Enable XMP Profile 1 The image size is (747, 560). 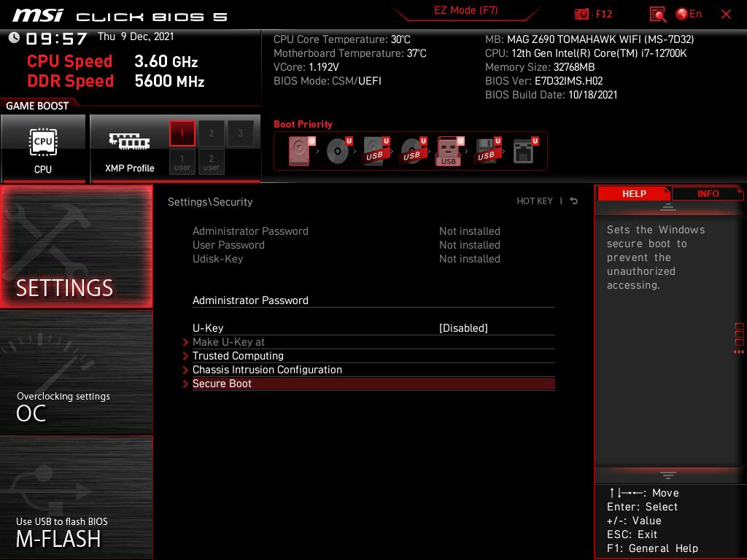point(182,133)
